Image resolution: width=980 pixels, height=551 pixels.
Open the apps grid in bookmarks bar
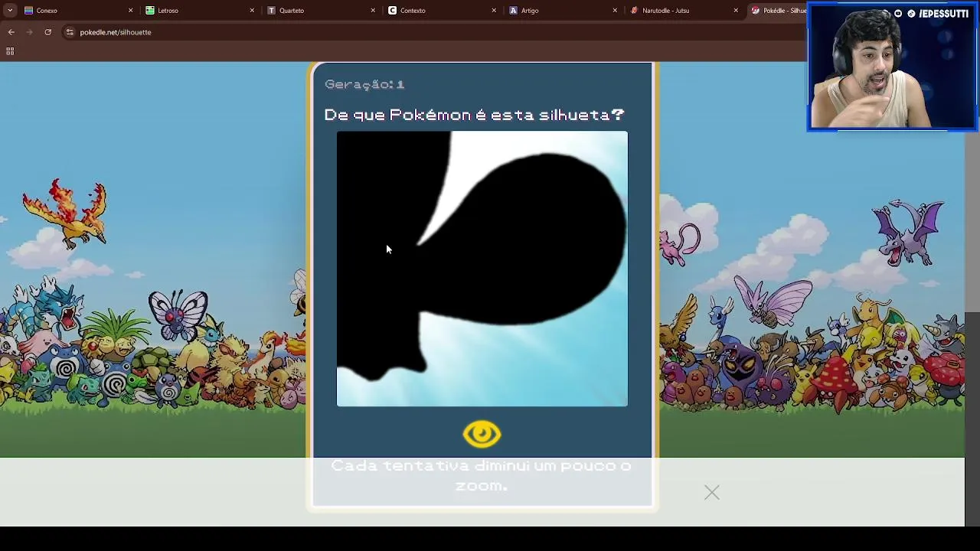point(10,51)
